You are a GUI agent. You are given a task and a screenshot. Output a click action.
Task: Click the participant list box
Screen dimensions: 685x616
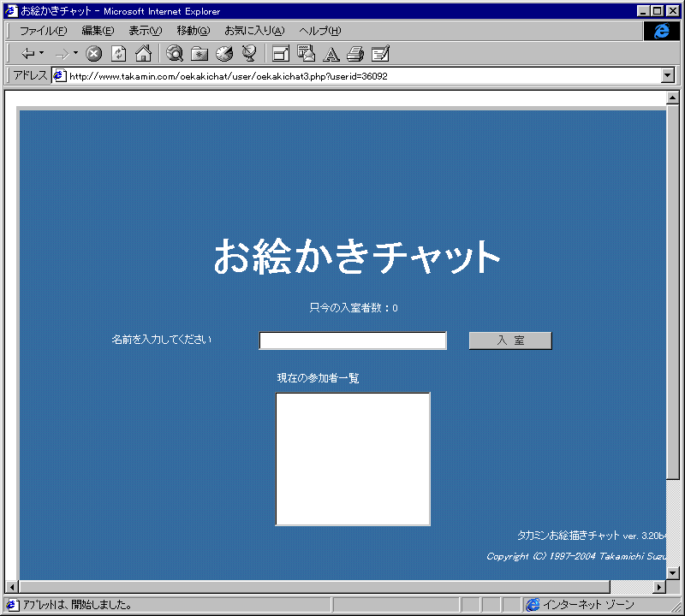[x=353, y=459]
